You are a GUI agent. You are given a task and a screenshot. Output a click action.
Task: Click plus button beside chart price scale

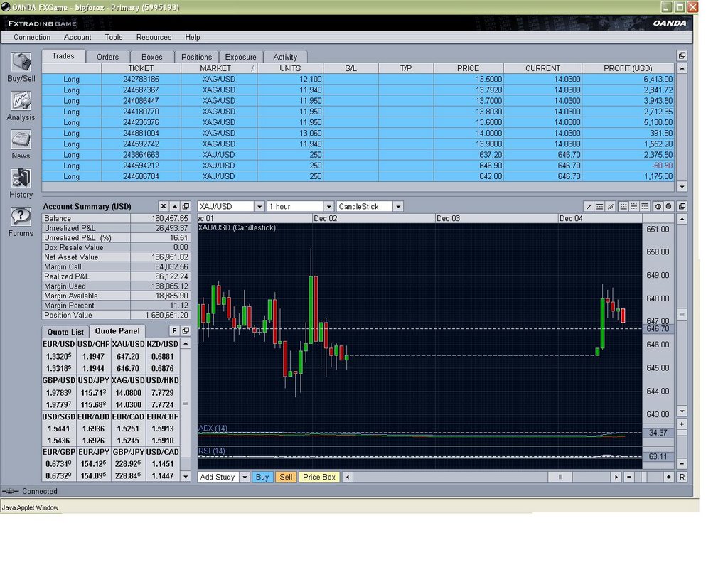click(682, 424)
